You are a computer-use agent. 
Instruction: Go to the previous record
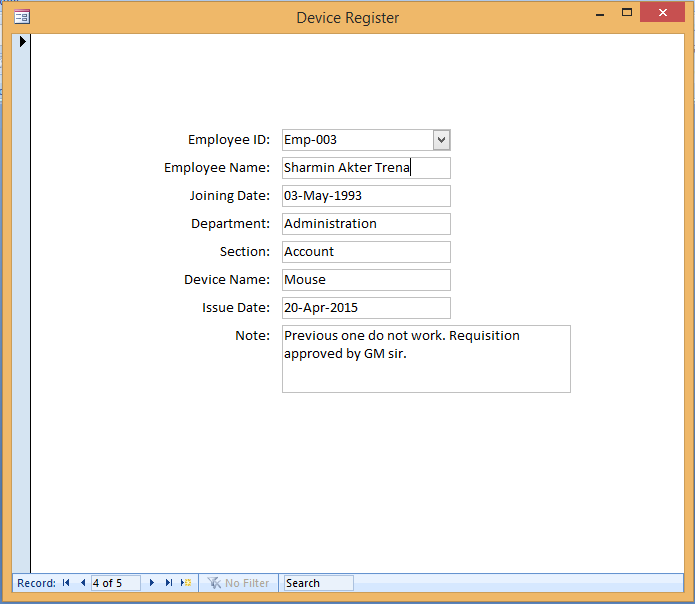pos(82,583)
